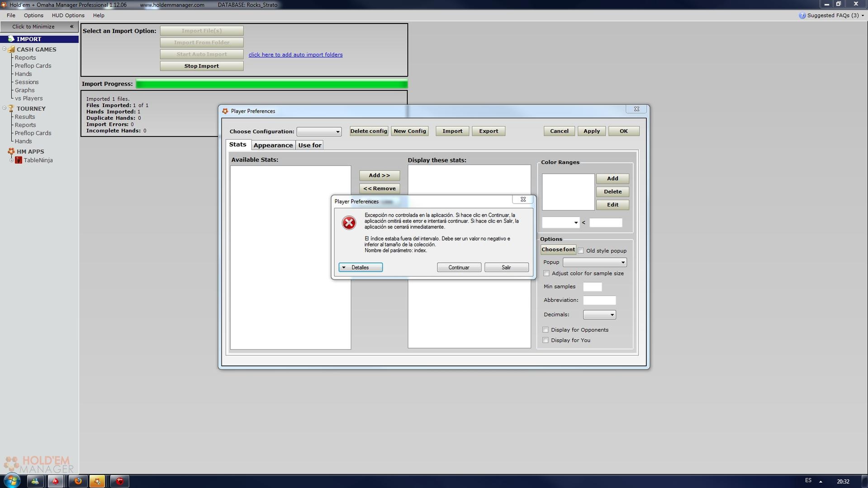The height and width of the screenshot is (488, 868).
Task: Click Hold'em Manager taskbar icon
Action: (97, 481)
